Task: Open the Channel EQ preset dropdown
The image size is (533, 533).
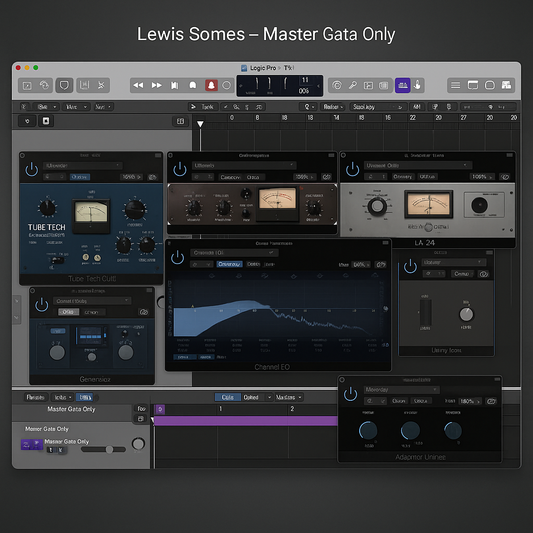Action: (234, 253)
